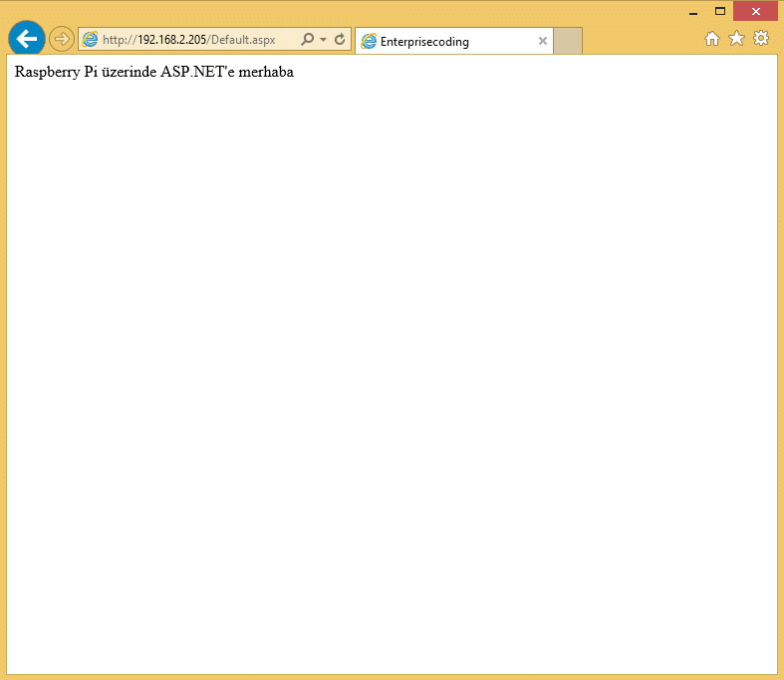
Task: Click the search magnifier icon in address bar
Action: (307, 39)
